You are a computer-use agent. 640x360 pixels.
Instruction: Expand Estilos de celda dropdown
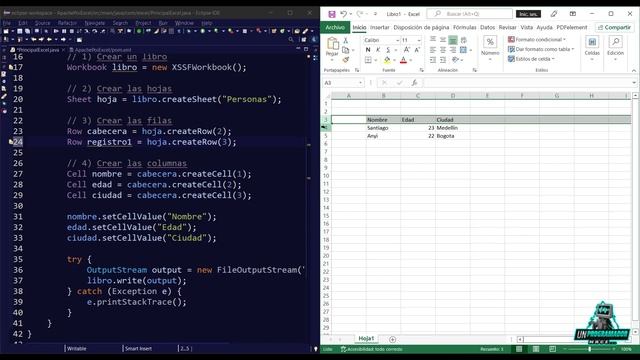(553, 59)
